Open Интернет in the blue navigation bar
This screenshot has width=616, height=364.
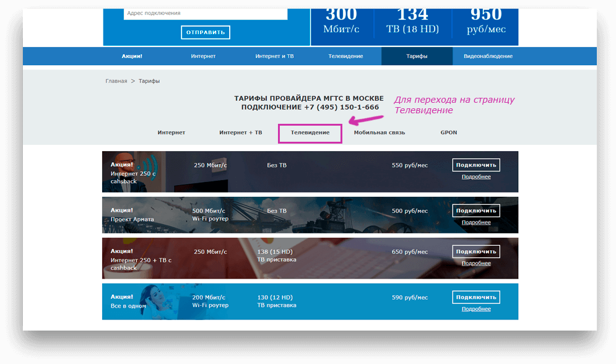203,56
